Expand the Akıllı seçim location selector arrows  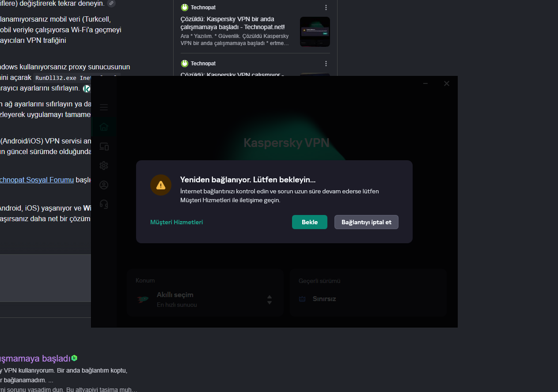[270, 300]
